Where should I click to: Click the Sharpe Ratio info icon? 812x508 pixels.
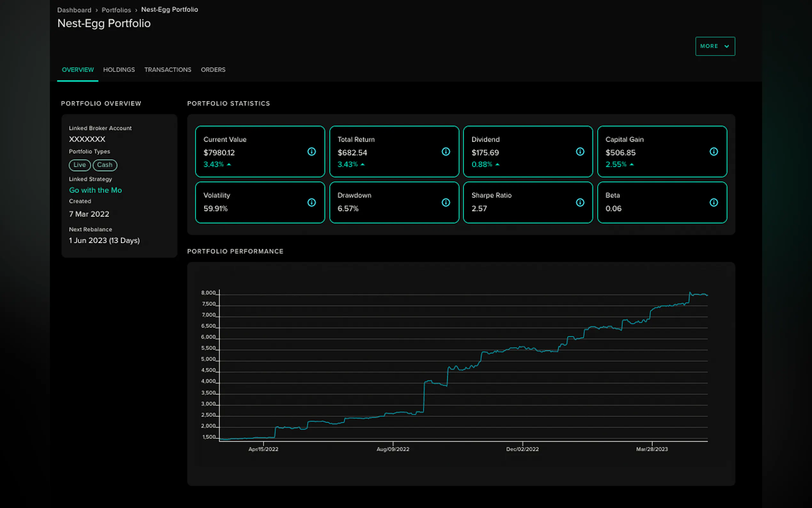pos(580,202)
